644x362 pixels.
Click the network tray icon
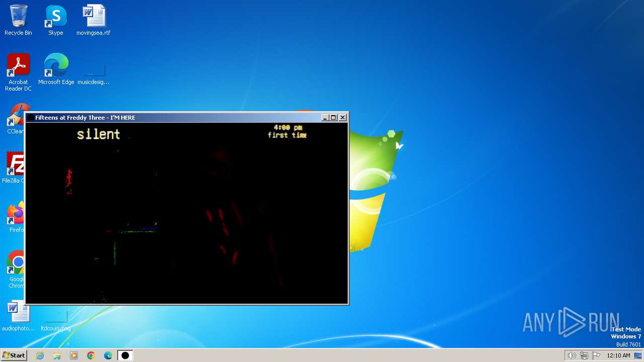click(584, 355)
